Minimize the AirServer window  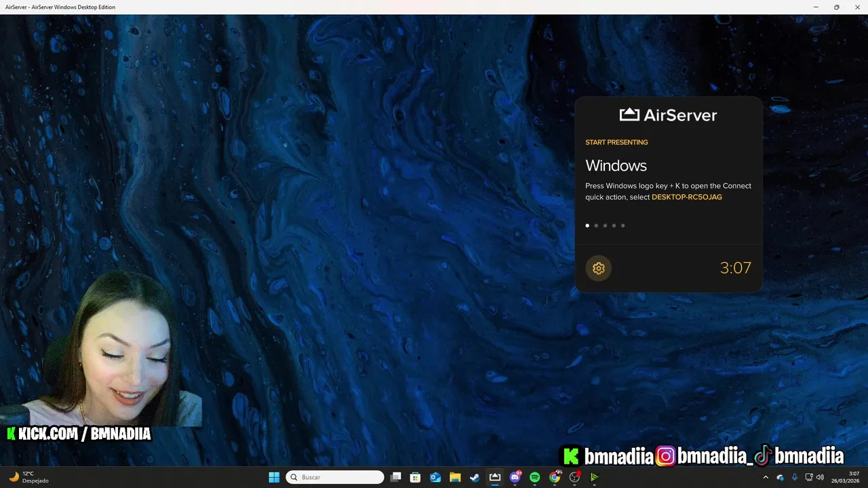point(816,7)
